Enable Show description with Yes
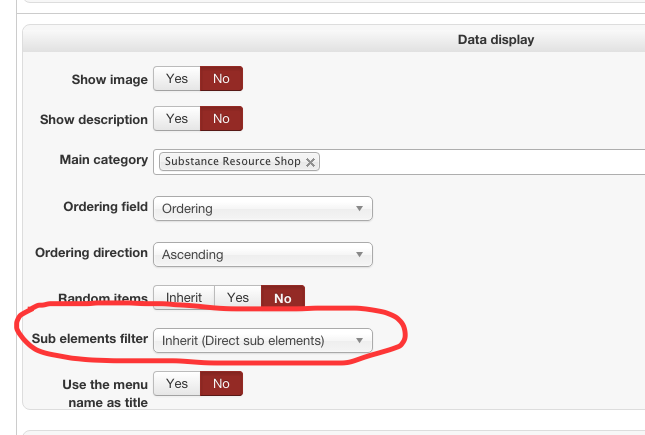645x435 pixels. pyautogui.click(x=176, y=119)
